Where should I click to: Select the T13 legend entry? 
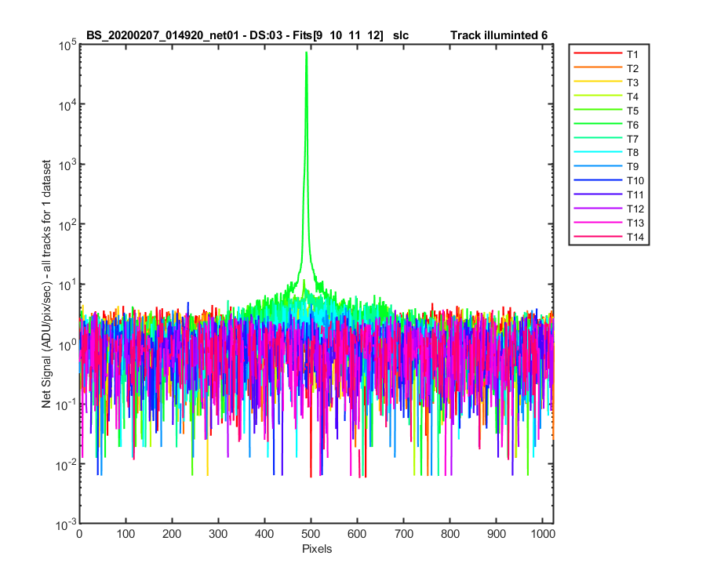pyautogui.click(x=609, y=223)
